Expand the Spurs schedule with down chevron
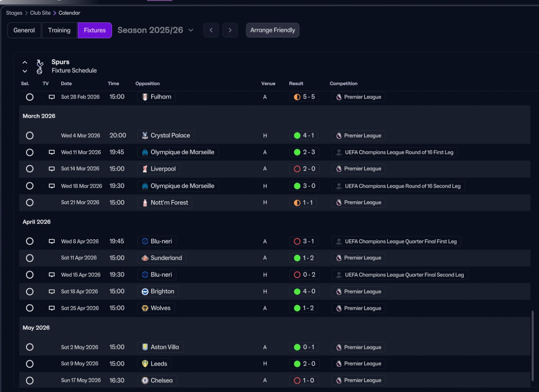 pyautogui.click(x=25, y=71)
